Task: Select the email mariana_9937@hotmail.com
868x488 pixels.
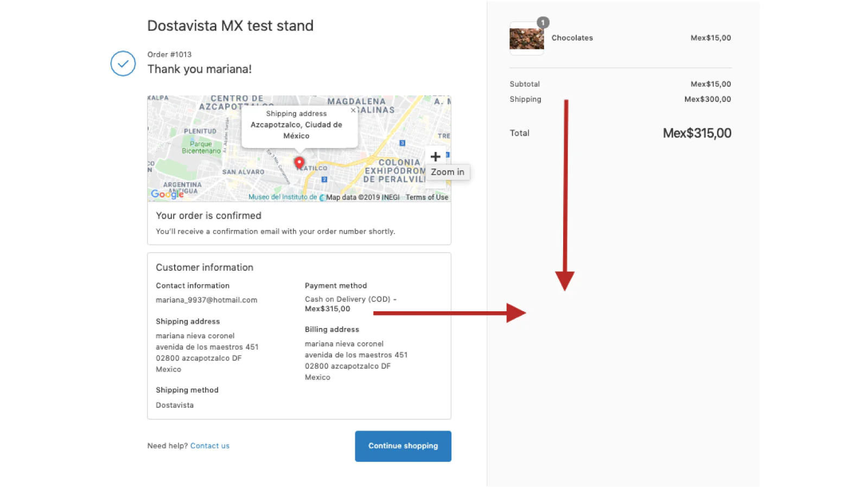Action: (x=207, y=300)
